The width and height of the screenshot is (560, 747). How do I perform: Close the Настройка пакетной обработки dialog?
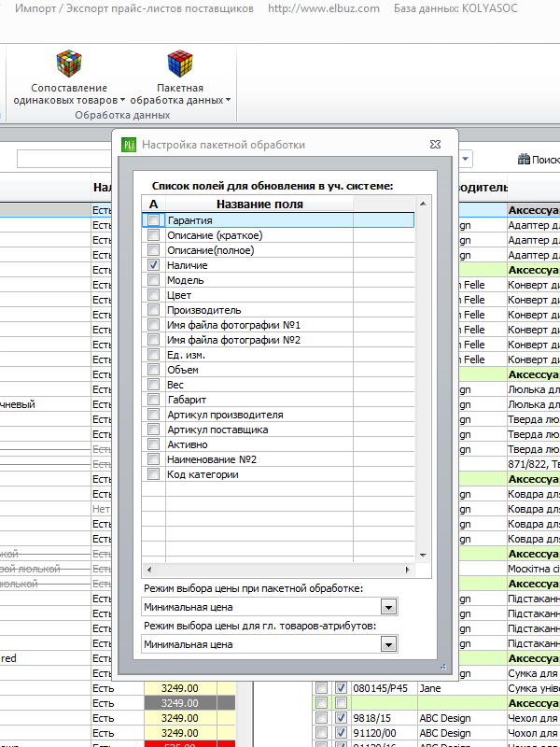(435, 145)
